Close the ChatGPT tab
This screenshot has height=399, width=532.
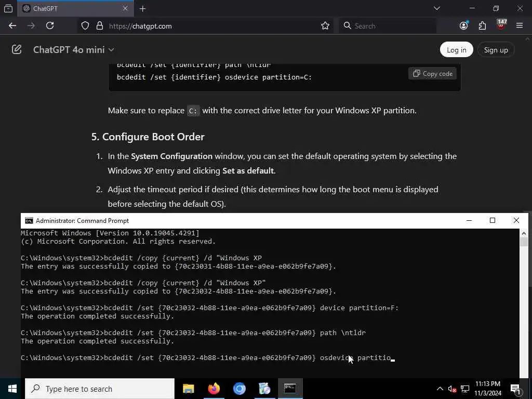125,8
